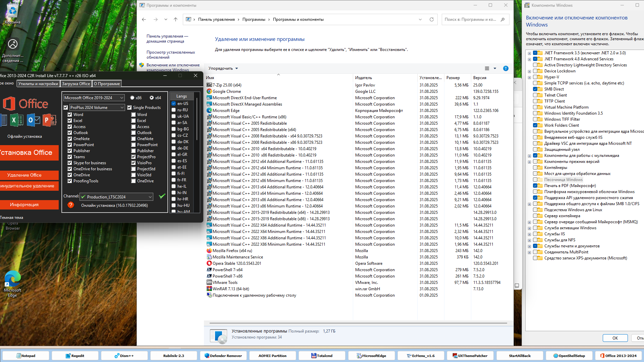Expand the Hyper-V feature node
This screenshot has width=644, height=362.
tap(529, 77)
